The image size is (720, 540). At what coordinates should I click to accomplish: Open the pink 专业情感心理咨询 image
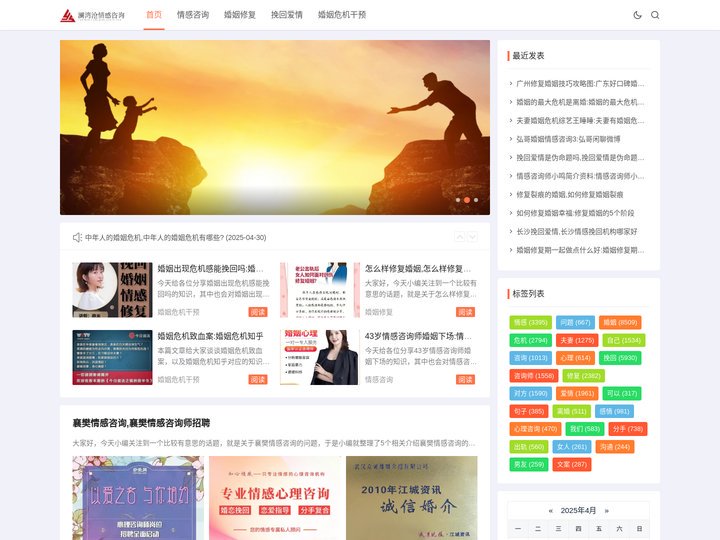click(x=275, y=498)
